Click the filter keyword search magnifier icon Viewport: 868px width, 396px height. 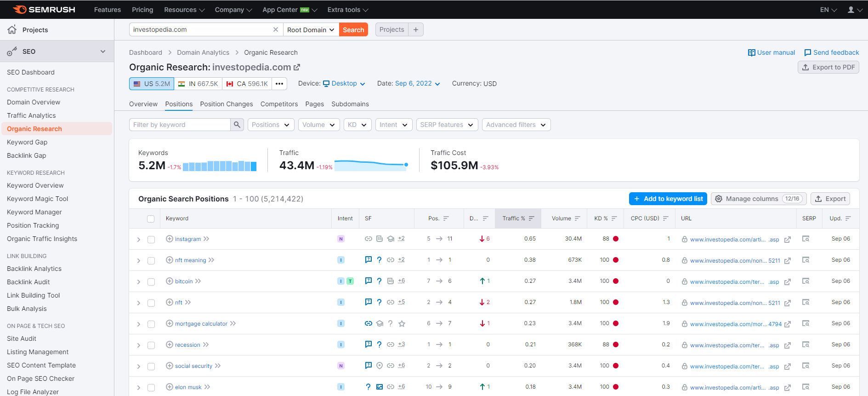click(x=237, y=125)
